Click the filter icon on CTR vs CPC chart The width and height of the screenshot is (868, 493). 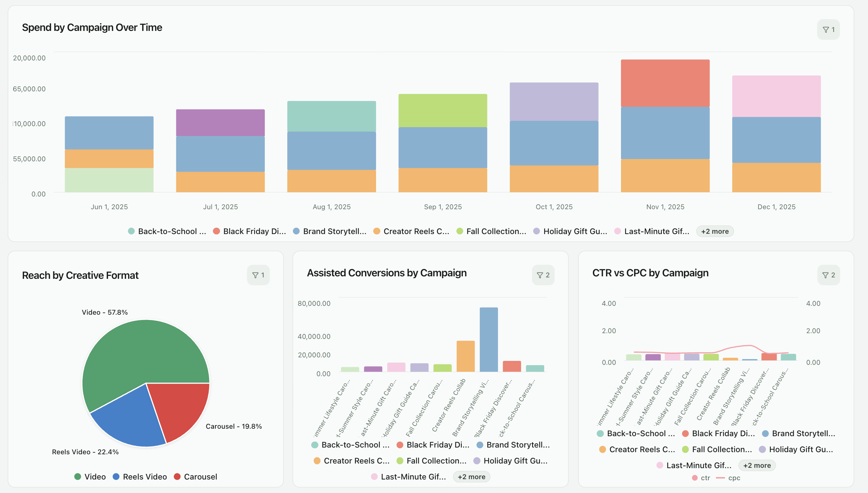(829, 275)
